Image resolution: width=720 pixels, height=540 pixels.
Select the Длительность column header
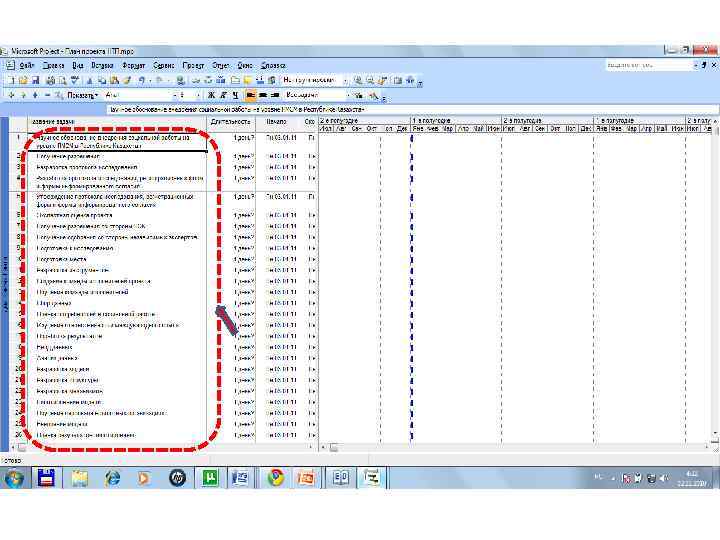tap(231, 122)
